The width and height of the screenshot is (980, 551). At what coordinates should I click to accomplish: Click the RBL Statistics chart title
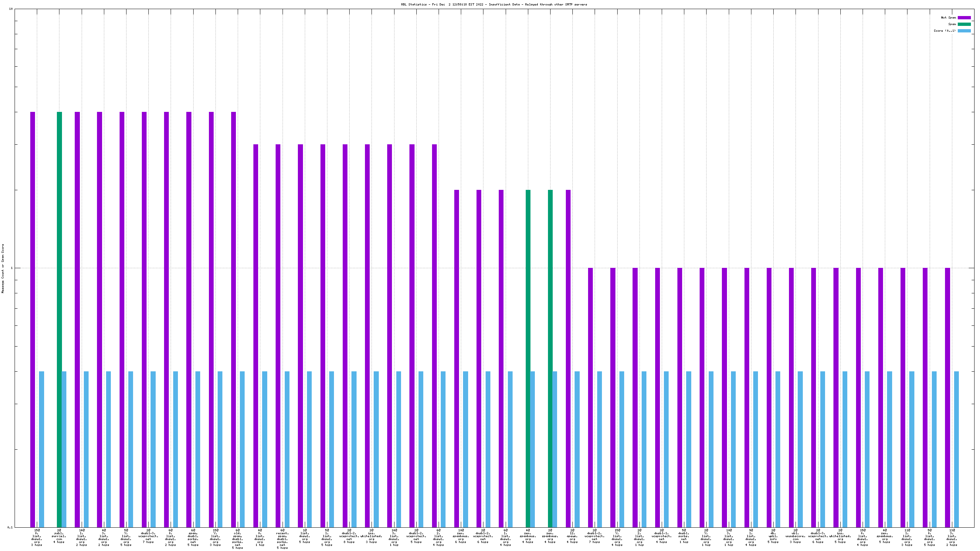coord(494,5)
